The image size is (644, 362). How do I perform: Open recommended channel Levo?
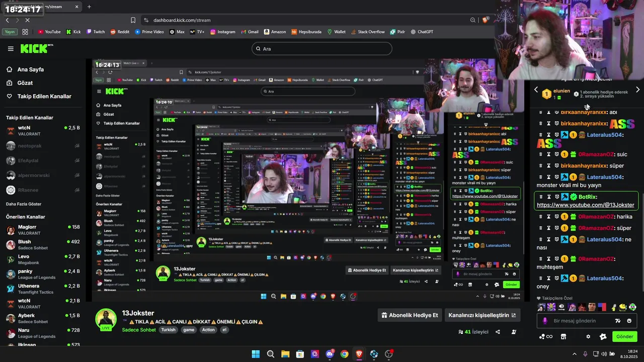point(43,259)
